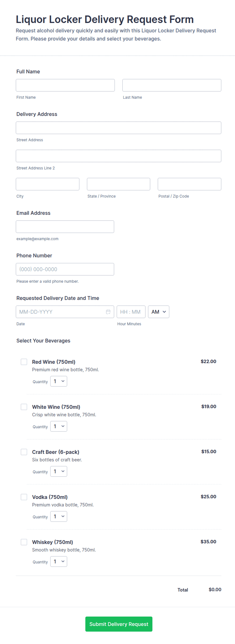Click Submit Delivery Request button

pos(119,624)
